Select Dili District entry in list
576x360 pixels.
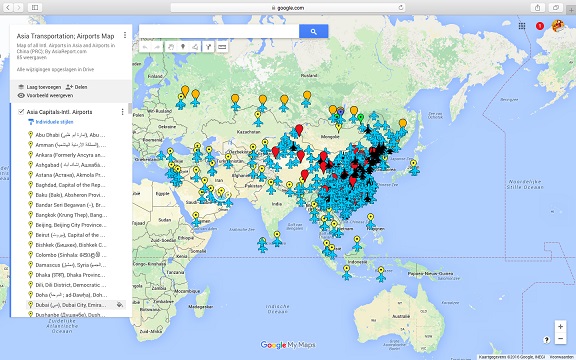[71, 285]
